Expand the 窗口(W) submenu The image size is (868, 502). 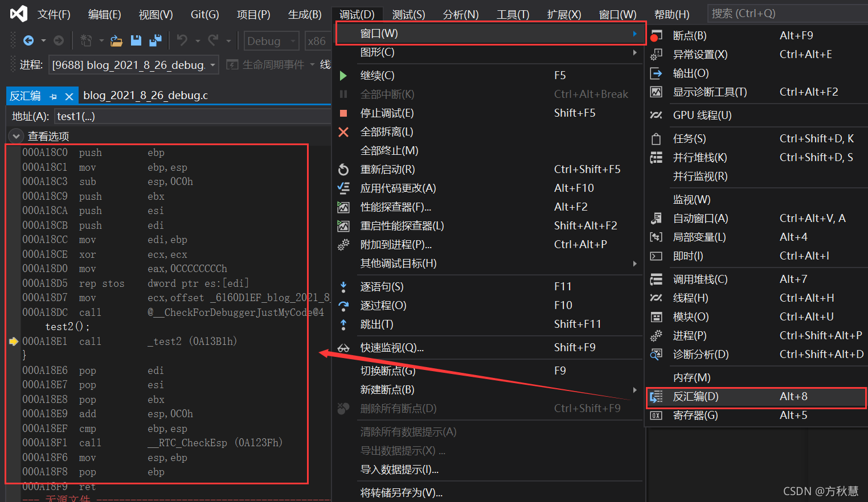coord(490,34)
